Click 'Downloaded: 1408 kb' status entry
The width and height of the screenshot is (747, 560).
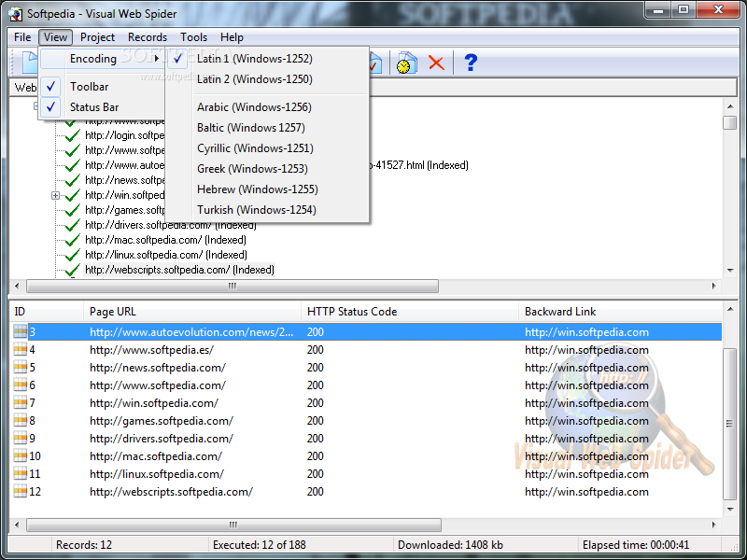(450, 545)
